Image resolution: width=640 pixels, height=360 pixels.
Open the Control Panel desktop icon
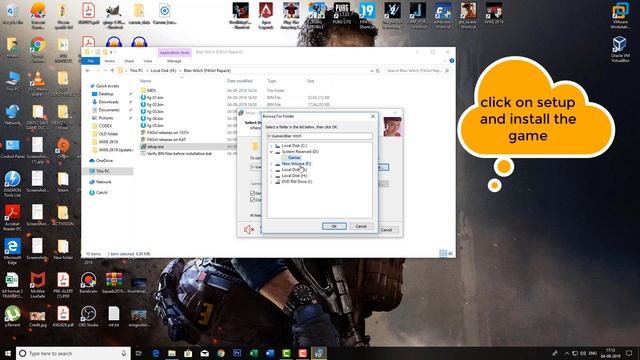pyautogui.click(x=12, y=149)
